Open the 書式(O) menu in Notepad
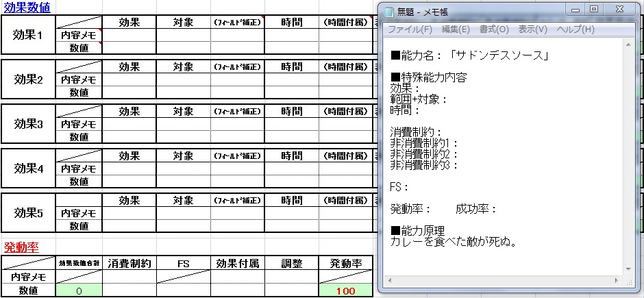The width and height of the screenshot is (644, 298). (494, 29)
